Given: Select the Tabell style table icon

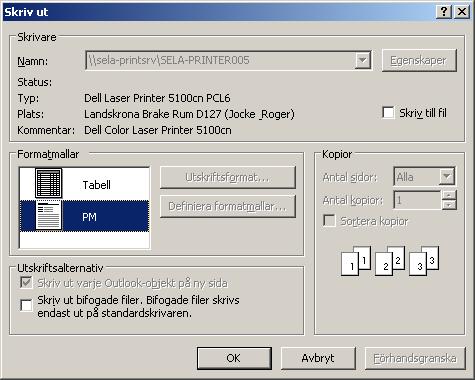Looking at the screenshot, I should [49, 183].
